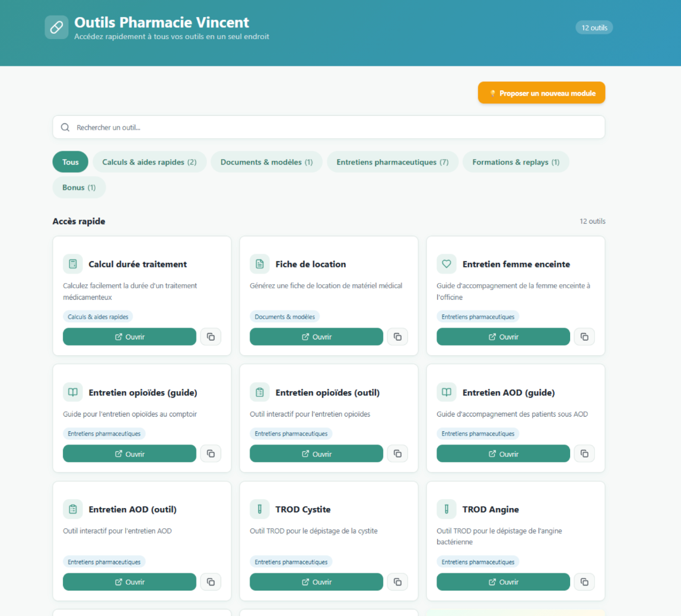This screenshot has height=616, width=681.
Task: Click the search magnifier icon
Action: click(x=65, y=127)
